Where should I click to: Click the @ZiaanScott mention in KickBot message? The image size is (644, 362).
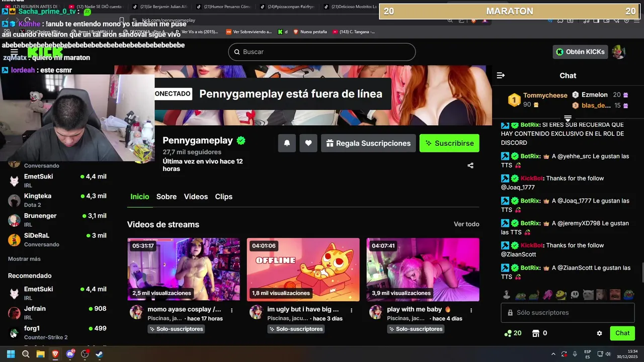518,254
